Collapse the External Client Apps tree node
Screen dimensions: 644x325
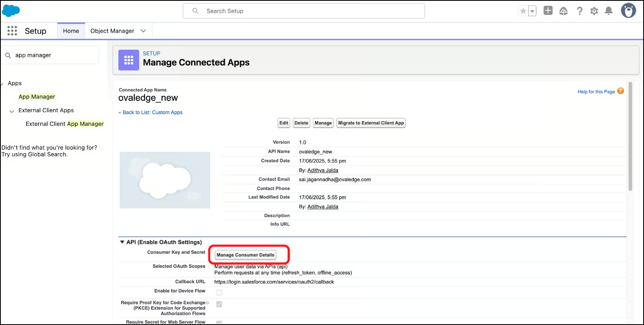(x=12, y=111)
